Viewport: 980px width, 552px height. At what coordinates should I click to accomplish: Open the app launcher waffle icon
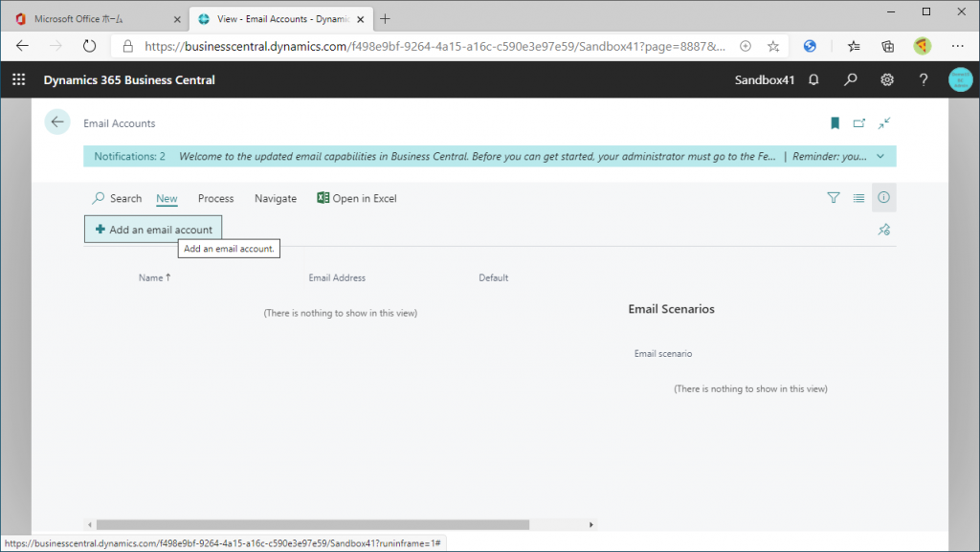19,80
